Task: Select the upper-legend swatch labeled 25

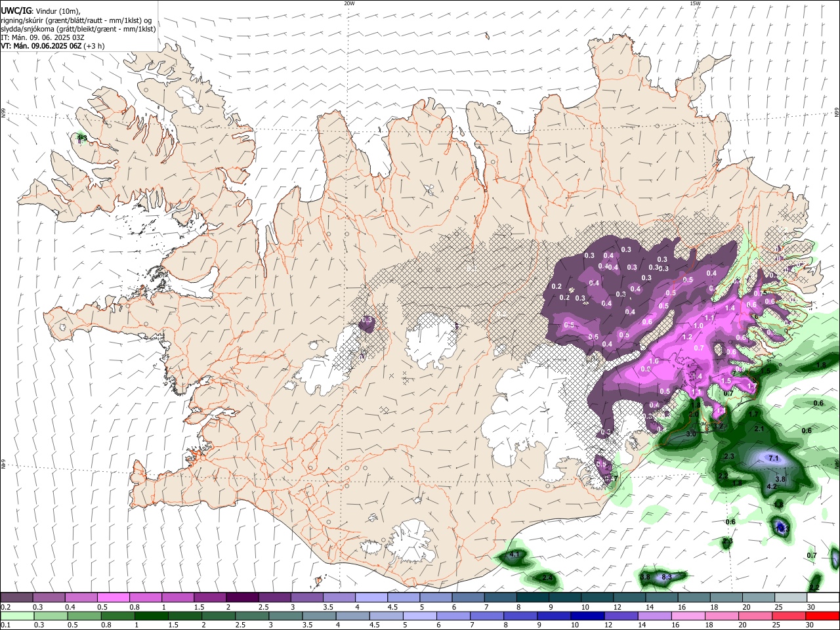Action: pyautogui.click(x=789, y=598)
